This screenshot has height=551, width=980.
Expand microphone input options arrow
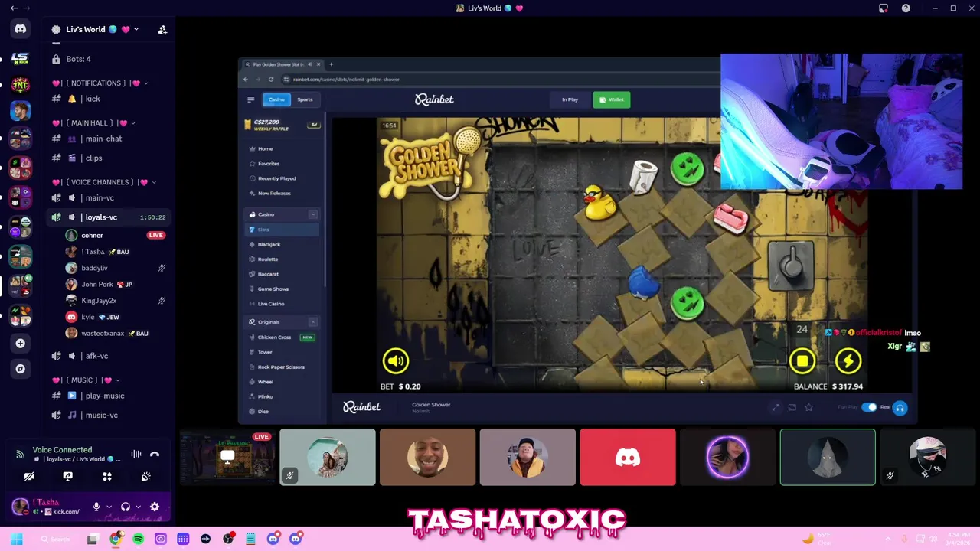point(109,507)
